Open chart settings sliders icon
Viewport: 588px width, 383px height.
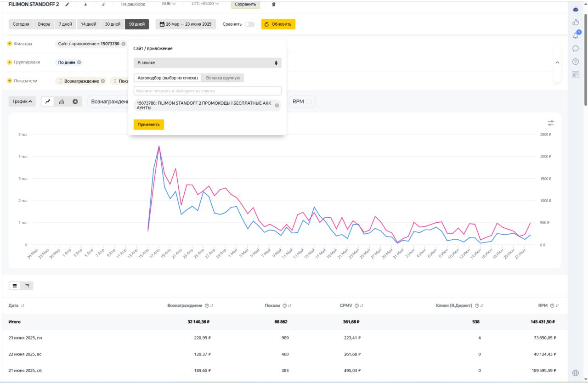click(x=551, y=123)
